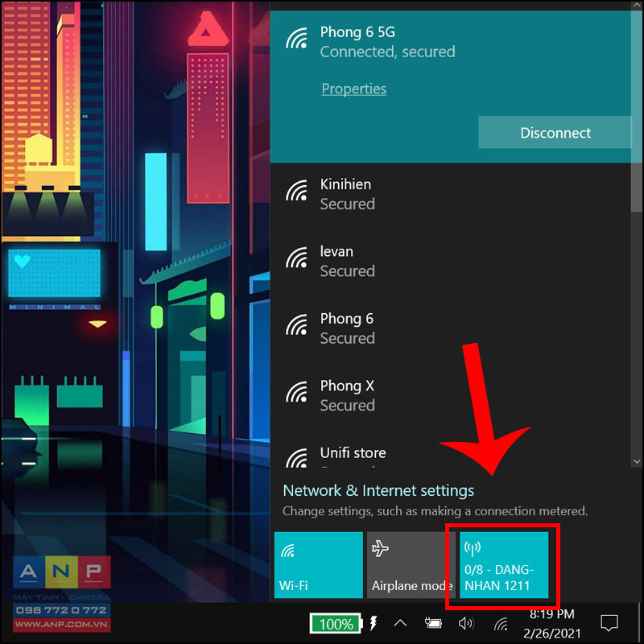Click the green 100% battery indicator in the taskbar
Screen dimensions: 644x644
(336, 624)
